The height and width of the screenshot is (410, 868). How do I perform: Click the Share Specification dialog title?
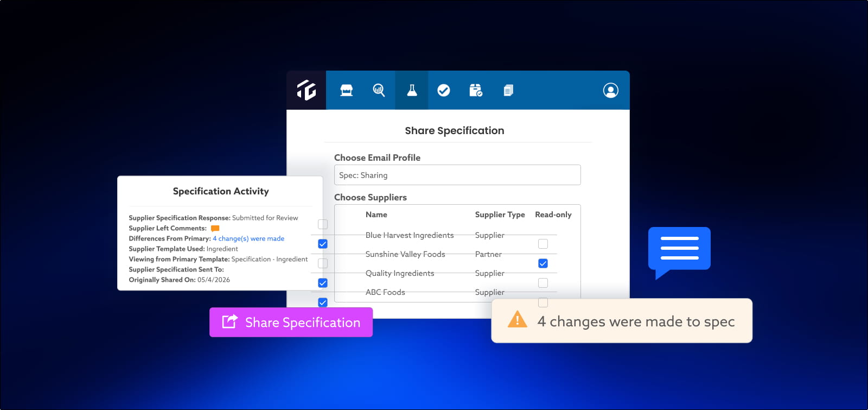point(455,130)
